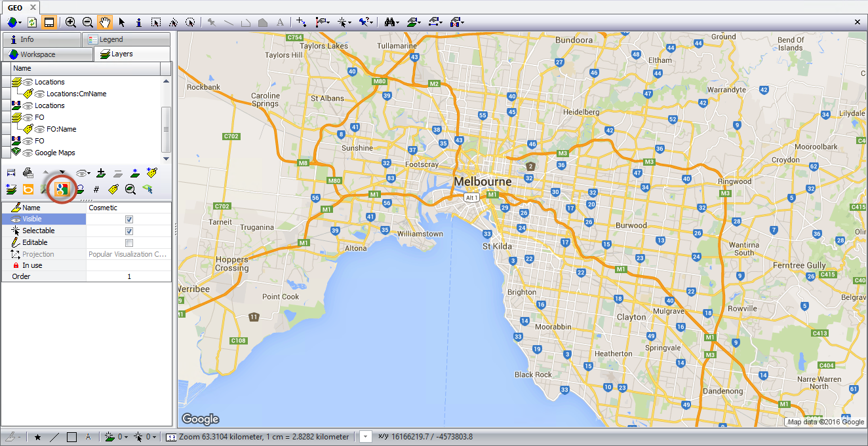The height and width of the screenshot is (446, 868).
Task: Click layer list scrollbar down arrow
Action: pyautogui.click(x=166, y=158)
